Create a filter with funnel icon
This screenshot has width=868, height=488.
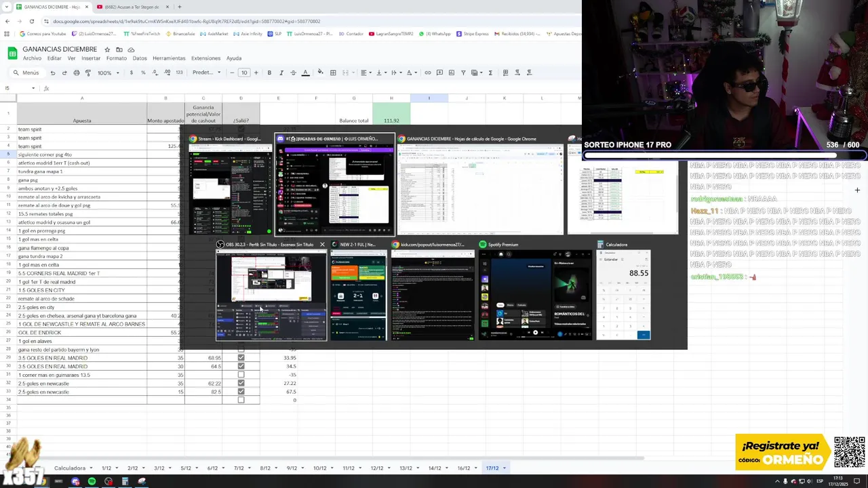coord(463,73)
